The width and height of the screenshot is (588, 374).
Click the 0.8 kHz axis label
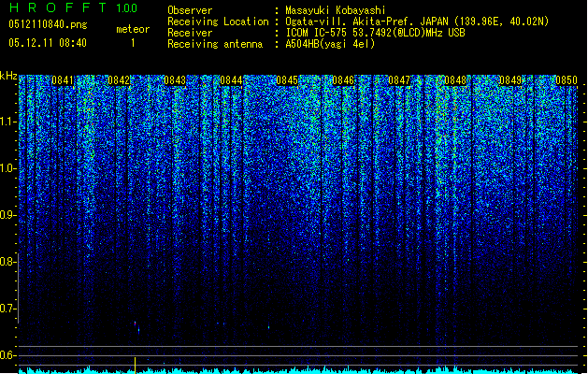click(7, 262)
